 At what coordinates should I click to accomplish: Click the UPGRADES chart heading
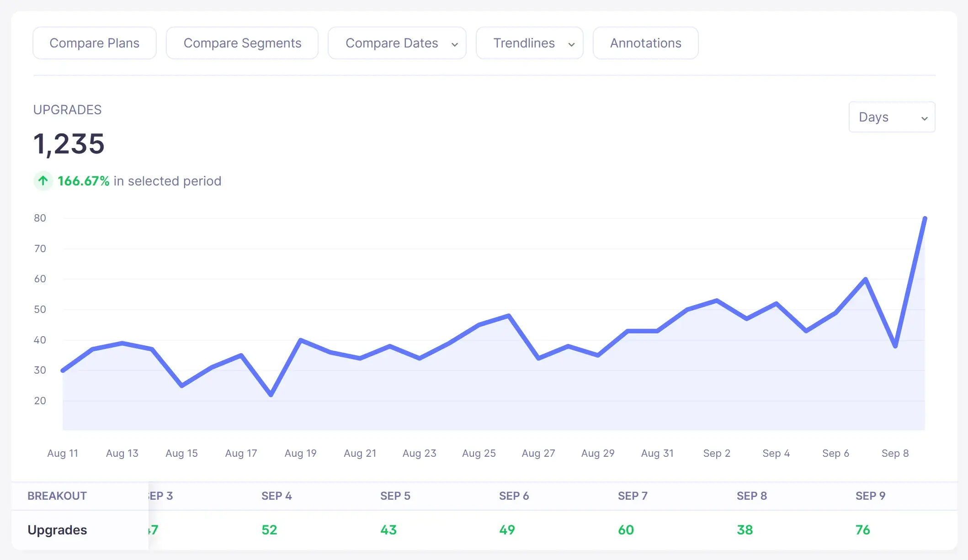68,110
